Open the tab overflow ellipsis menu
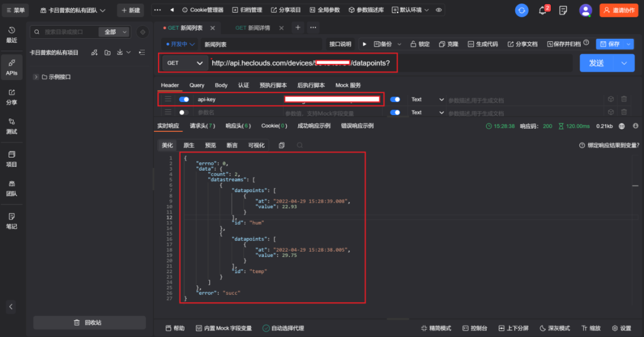The image size is (644, 337). 313,27
